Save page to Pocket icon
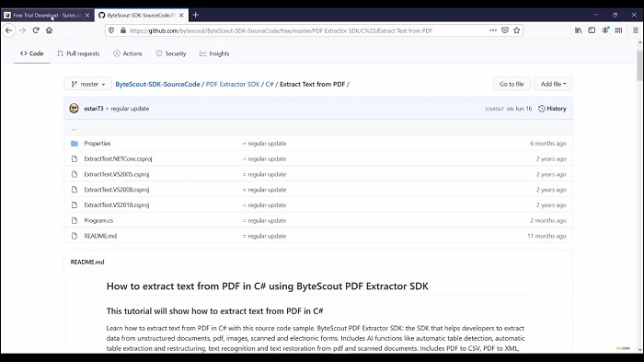 pos(505,30)
